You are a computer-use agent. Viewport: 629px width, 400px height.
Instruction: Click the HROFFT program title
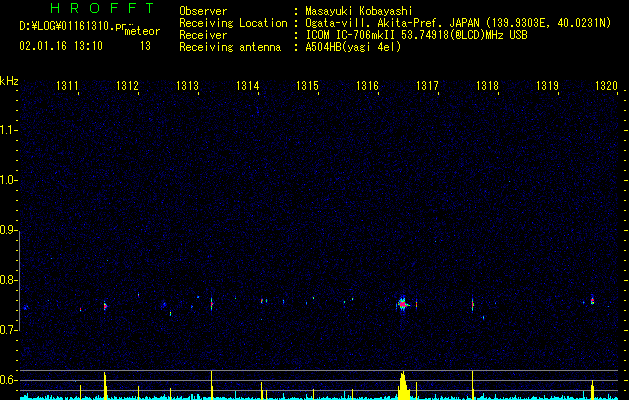[x=103, y=8]
